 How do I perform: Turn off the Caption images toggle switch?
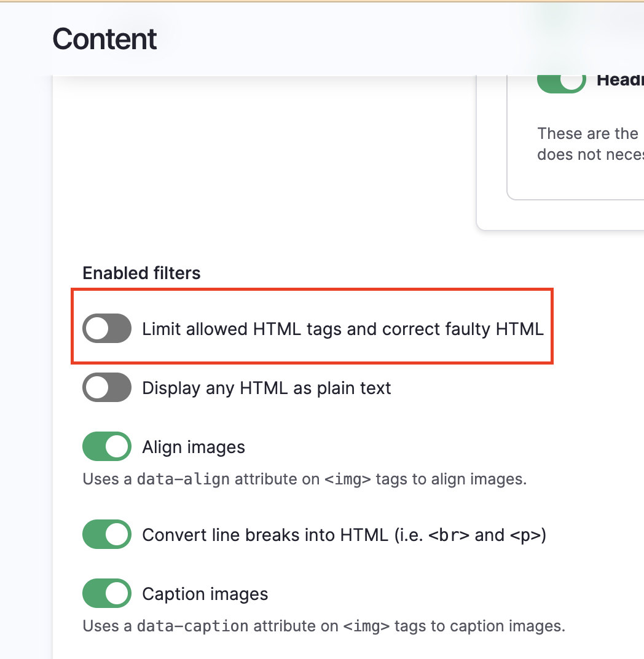(107, 594)
